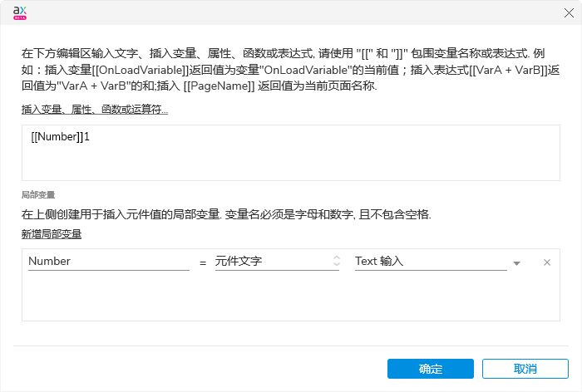Image resolution: width=582 pixels, height=392 pixels.
Task: Click the local variable naming rule description
Action: [226, 214]
